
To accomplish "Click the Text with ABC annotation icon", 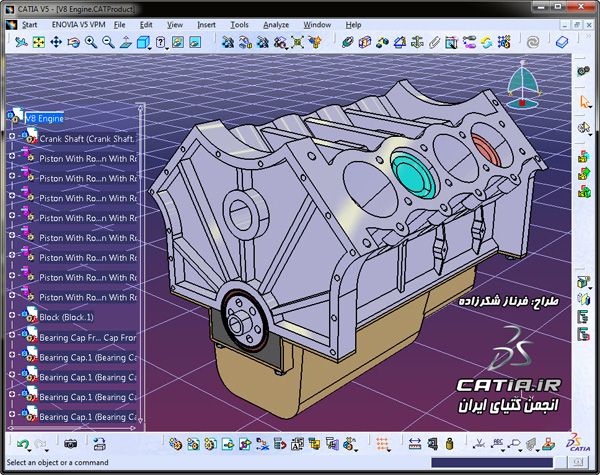I will pos(497,444).
